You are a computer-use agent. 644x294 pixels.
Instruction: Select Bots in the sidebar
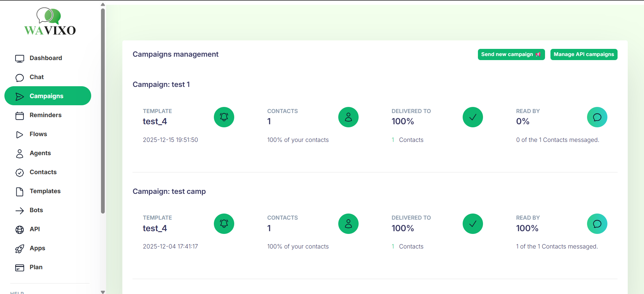click(36, 210)
